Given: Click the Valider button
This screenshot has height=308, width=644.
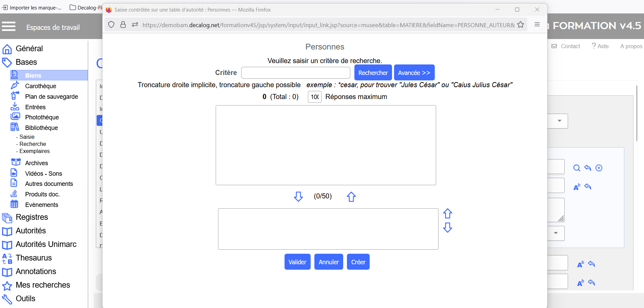Looking at the screenshot, I should pyautogui.click(x=297, y=262).
